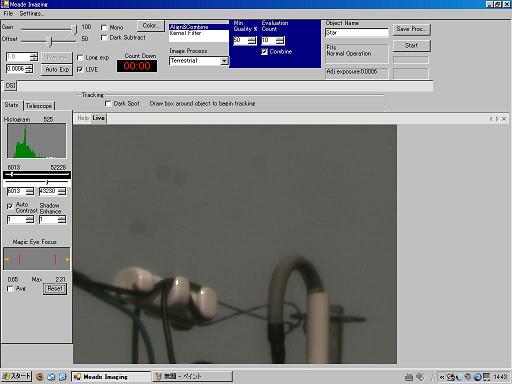The width and height of the screenshot is (512, 384).
Task: Switch to the Telescope tab
Action: tap(39, 106)
